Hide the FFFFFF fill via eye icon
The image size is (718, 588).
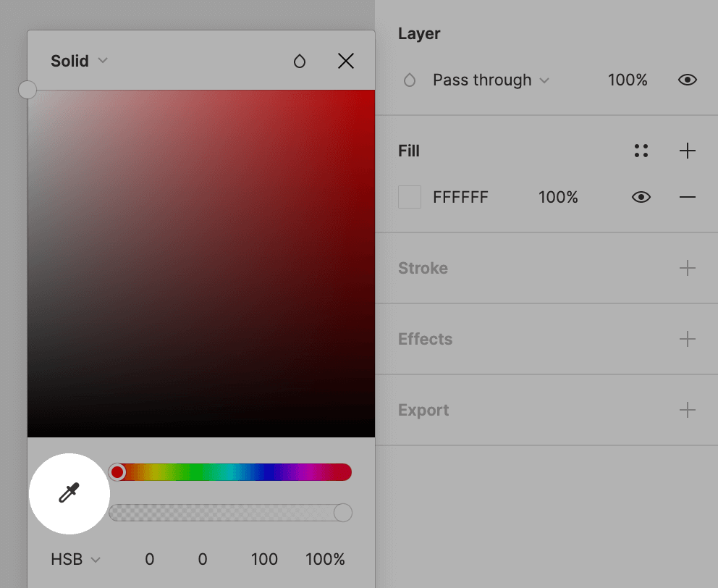click(641, 197)
